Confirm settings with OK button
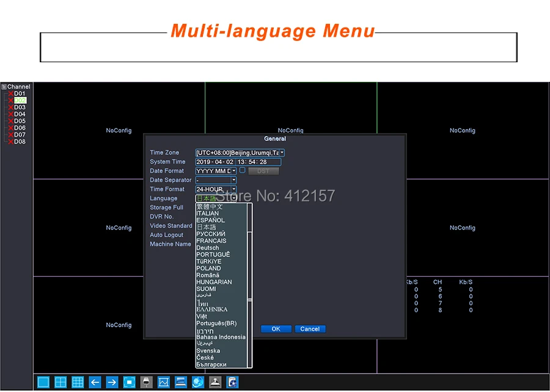The width and height of the screenshot is (550, 392). point(276,329)
